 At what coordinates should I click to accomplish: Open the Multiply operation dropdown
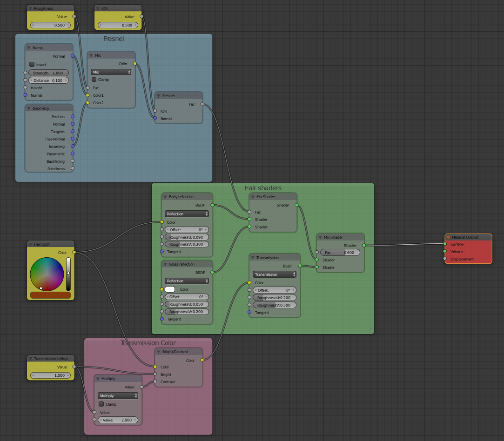[118, 396]
